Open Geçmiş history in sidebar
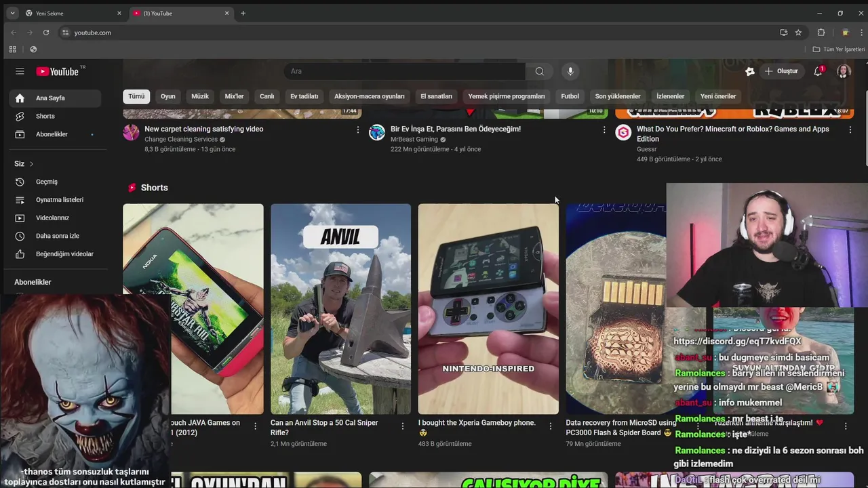Screen dimensions: 868x488 55,182
